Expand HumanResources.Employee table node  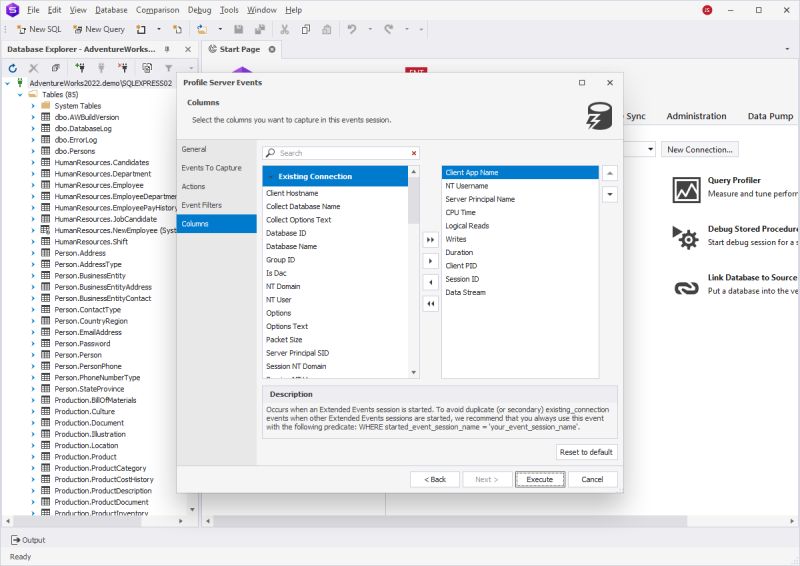click(x=33, y=185)
